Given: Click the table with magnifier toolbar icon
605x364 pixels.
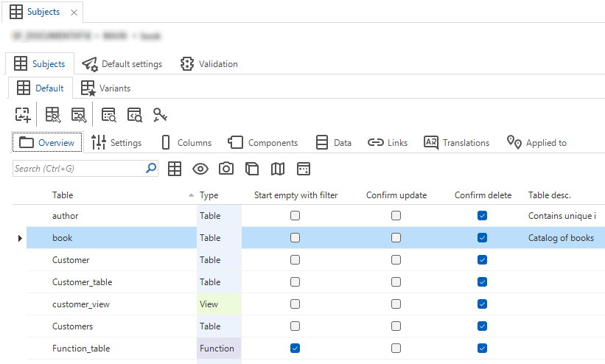Looking at the screenshot, I should tap(109, 115).
